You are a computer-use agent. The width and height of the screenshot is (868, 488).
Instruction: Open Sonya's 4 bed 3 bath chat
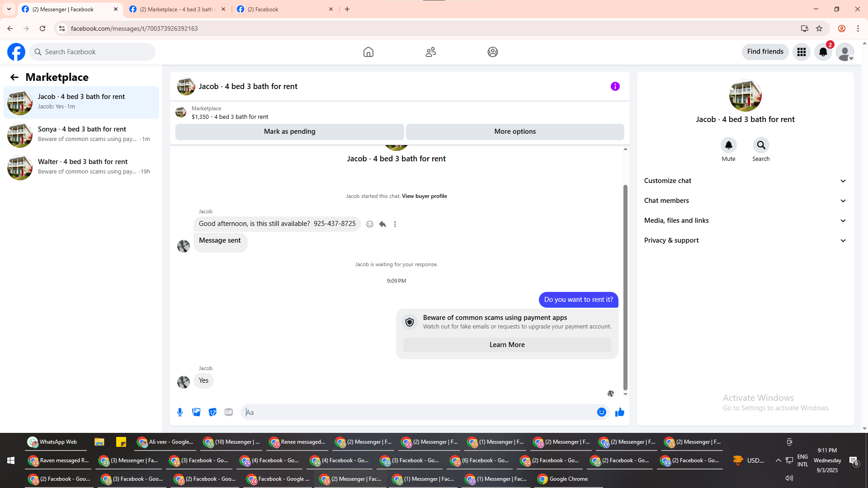coord(81,135)
